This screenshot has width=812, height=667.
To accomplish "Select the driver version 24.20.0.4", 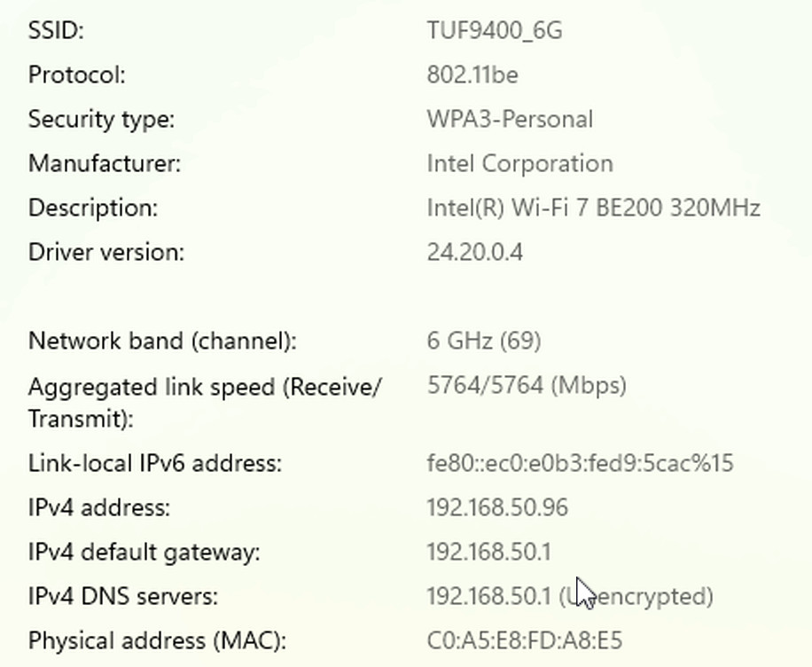I will tap(474, 253).
